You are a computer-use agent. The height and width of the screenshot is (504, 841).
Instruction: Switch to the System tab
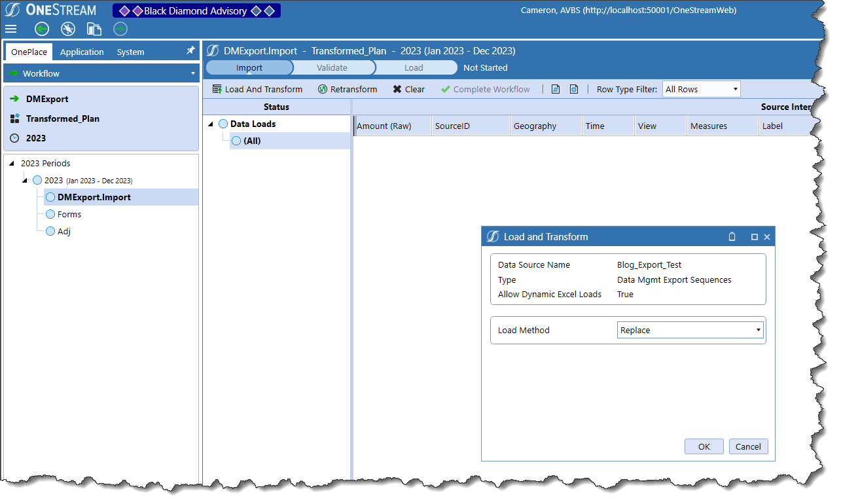[131, 52]
